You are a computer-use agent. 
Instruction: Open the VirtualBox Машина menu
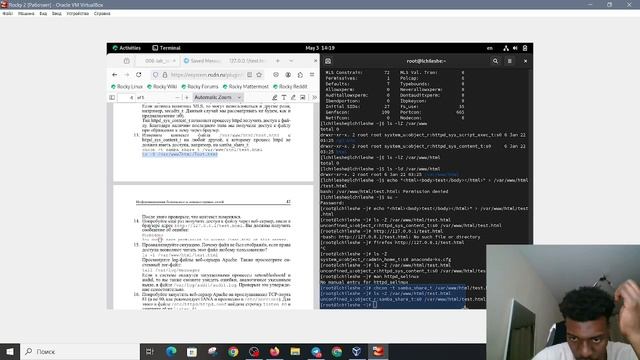coord(26,13)
